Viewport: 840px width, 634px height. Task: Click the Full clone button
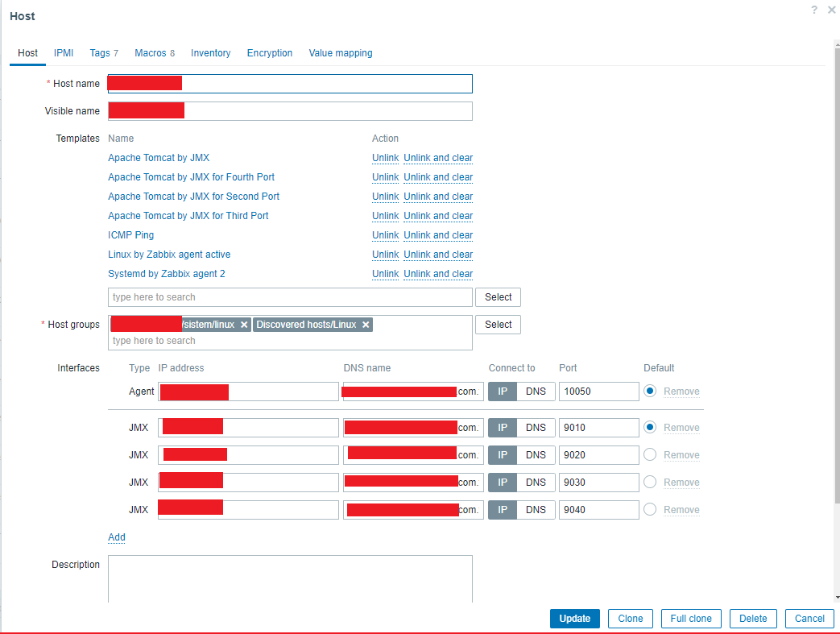(691, 619)
